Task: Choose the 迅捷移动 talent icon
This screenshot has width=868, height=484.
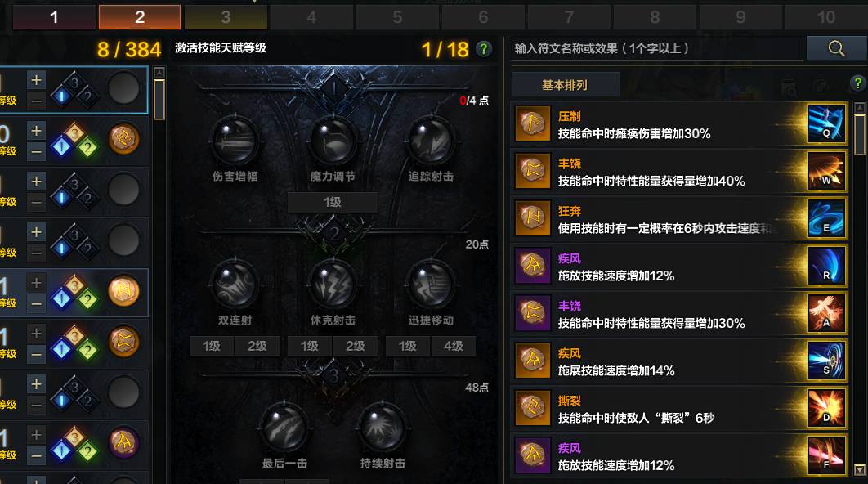Action: tap(431, 284)
